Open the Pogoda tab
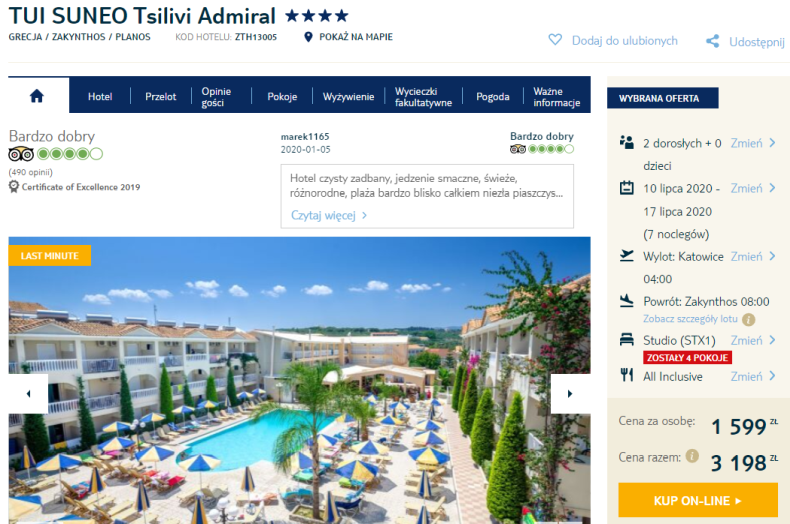 click(493, 96)
